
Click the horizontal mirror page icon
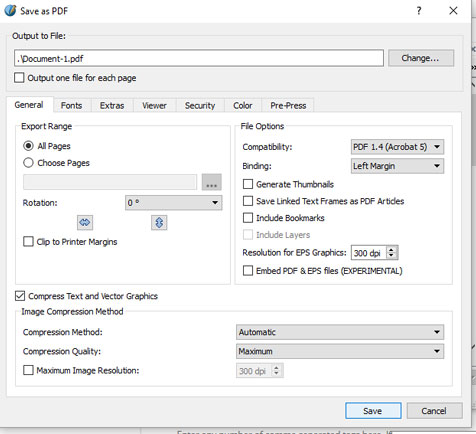85,222
